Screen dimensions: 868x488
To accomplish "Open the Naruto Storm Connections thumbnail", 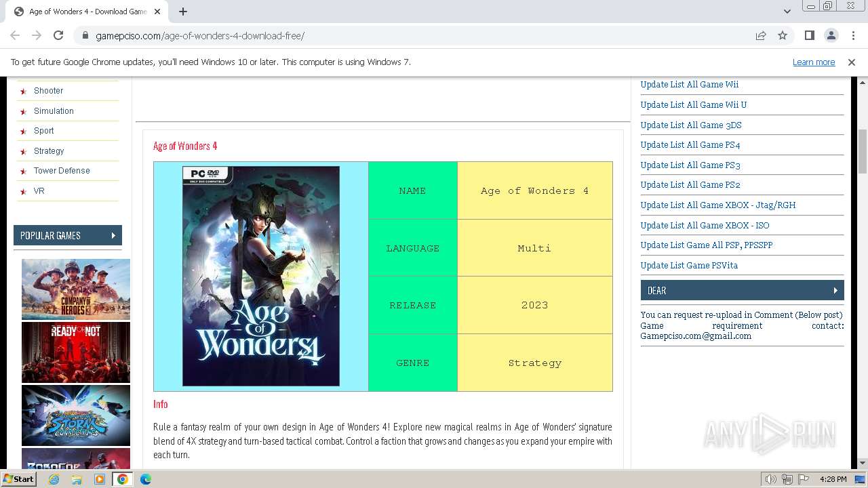I will click(76, 415).
